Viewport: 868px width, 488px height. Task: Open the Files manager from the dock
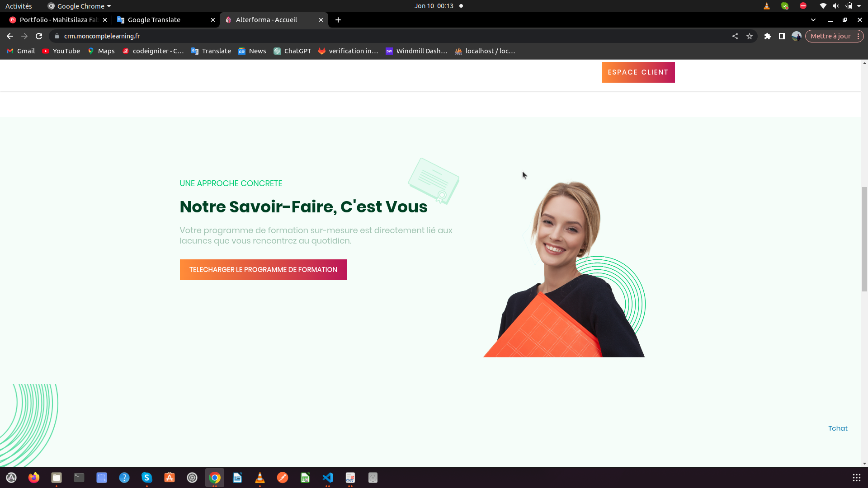point(57,478)
